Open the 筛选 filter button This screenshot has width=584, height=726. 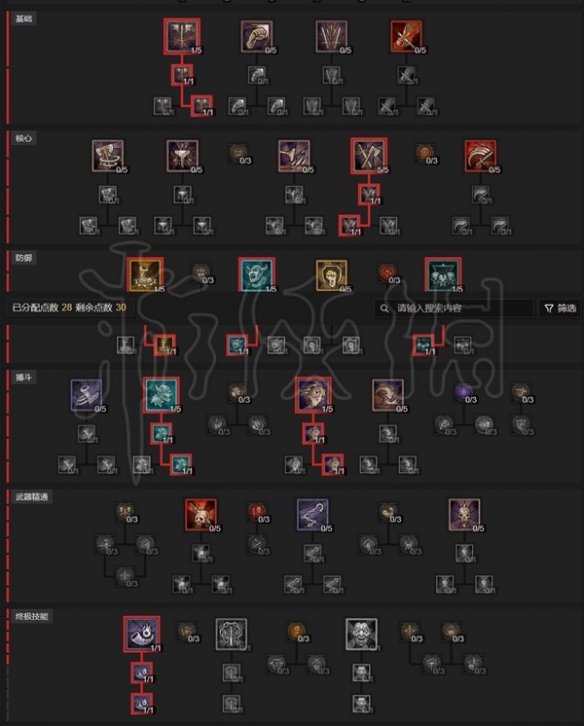pyautogui.click(x=560, y=308)
